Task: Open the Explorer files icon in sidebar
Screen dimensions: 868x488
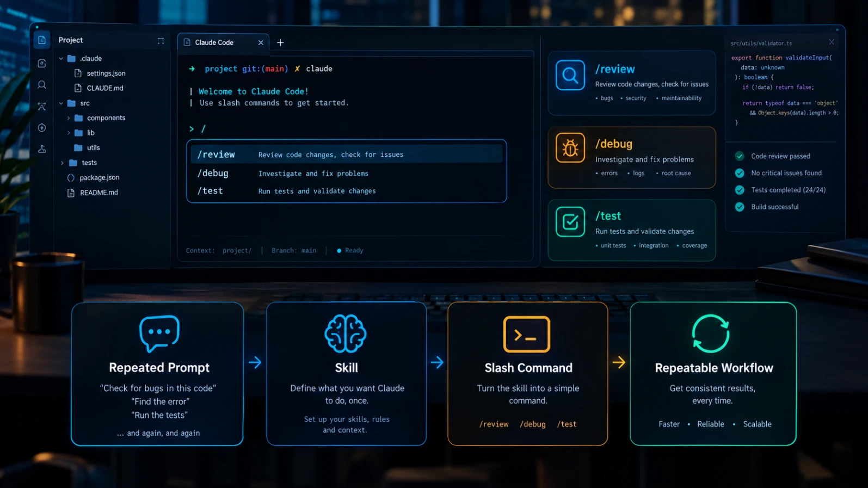Action: tap(42, 40)
